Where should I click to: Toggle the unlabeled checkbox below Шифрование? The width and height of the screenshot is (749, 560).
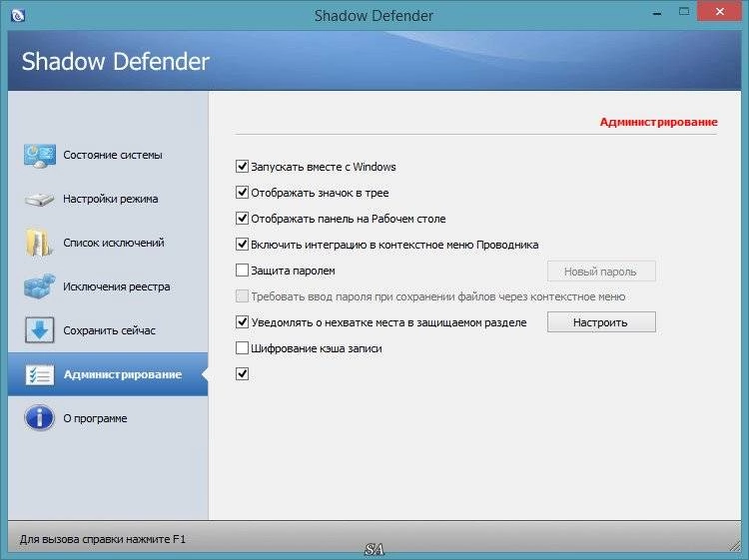[x=243, y=373]
